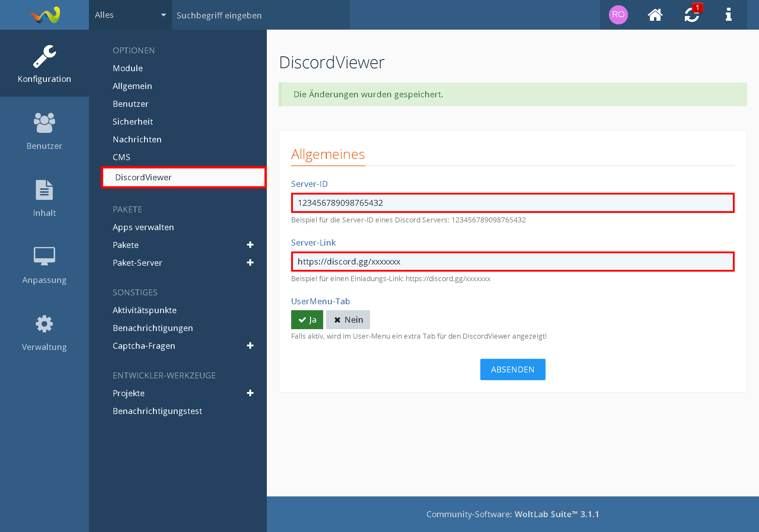Screen dimensions: 759x532
Task: Open the Module options menu item
Action: coord(127,68)
